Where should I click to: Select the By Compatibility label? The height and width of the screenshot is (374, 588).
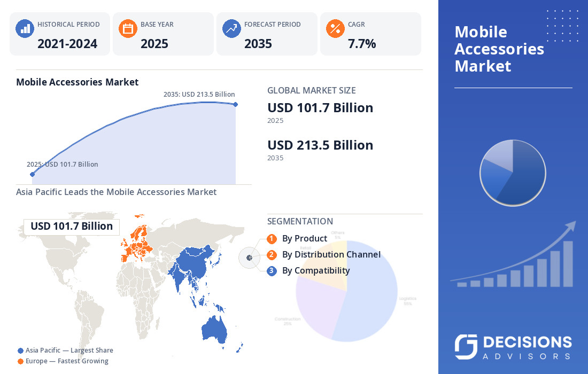click(316, 271)
